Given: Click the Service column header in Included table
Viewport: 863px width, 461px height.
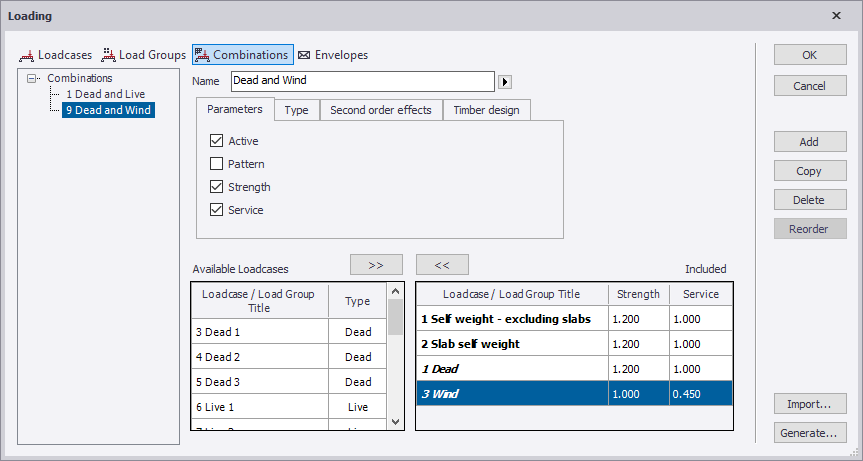Looking at the screenshot, I should (x=701, y=294).
